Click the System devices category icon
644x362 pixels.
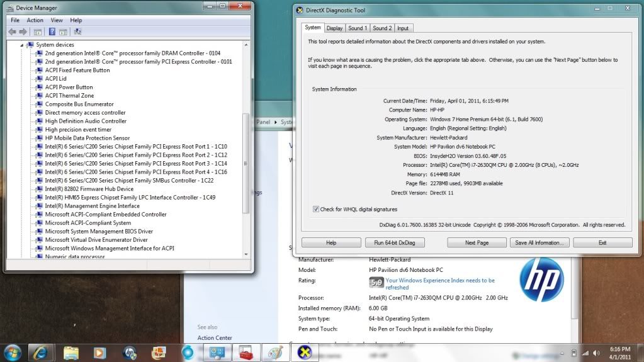click(30, 44)
